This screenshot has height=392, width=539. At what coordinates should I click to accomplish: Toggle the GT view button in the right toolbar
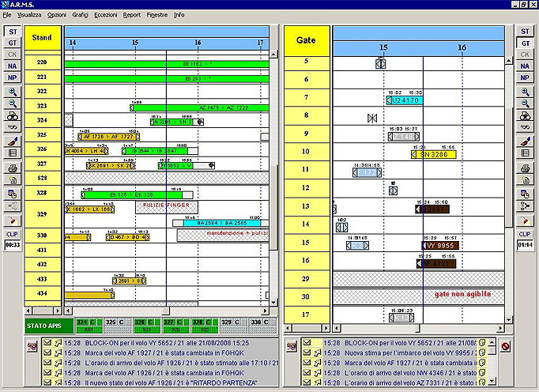pos(525,43)
